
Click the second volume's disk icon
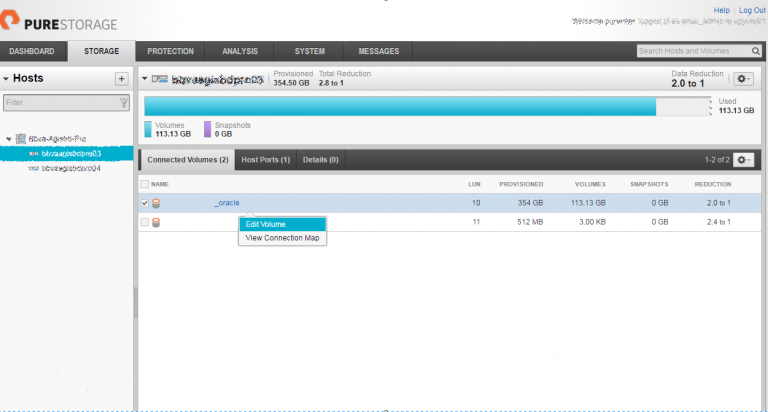point(156,222)
